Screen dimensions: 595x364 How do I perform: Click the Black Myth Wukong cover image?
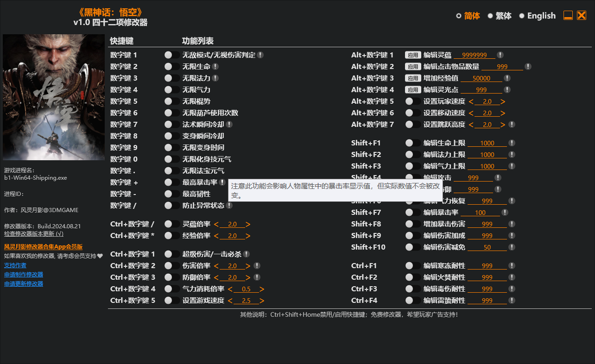pos(54,97)
